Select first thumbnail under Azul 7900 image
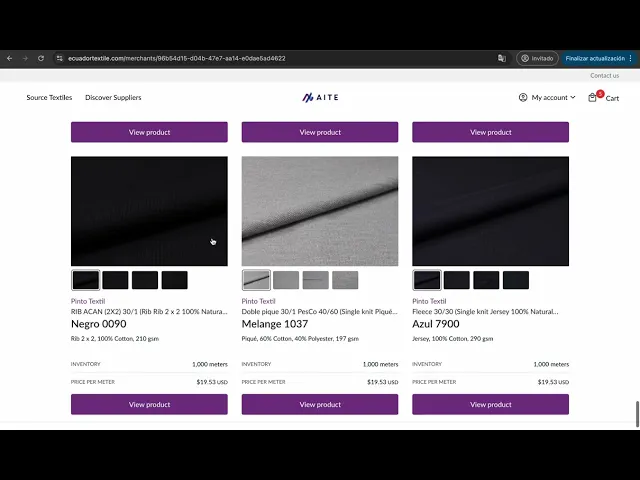Viewport: 640px width, 480px height. (427, 280)
